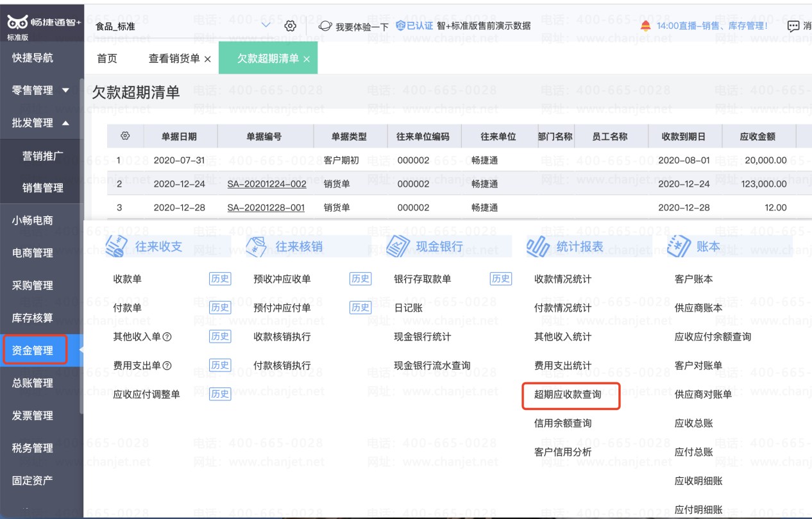Select 资金管理 in the sidebar
Image resolution: width=812 pixels, height=519 pixels.
pyautogui.click(x=33, y=350)
